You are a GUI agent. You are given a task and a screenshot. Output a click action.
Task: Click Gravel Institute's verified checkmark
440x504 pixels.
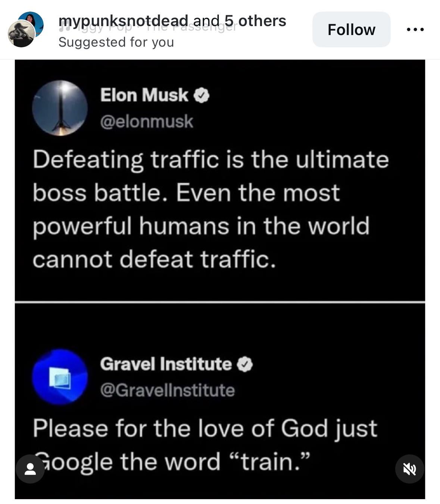pyautogui.click(x=245, y=364)
